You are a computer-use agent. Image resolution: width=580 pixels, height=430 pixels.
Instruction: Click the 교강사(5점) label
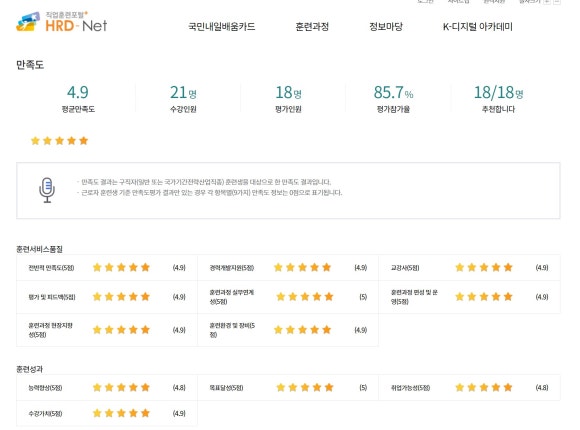click(405, 268)
